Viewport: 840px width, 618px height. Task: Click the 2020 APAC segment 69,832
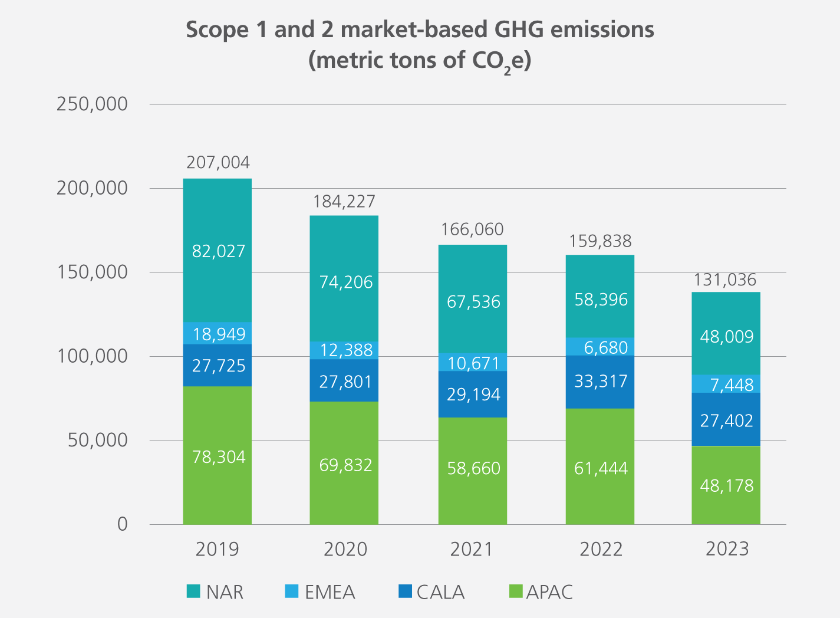344,463
